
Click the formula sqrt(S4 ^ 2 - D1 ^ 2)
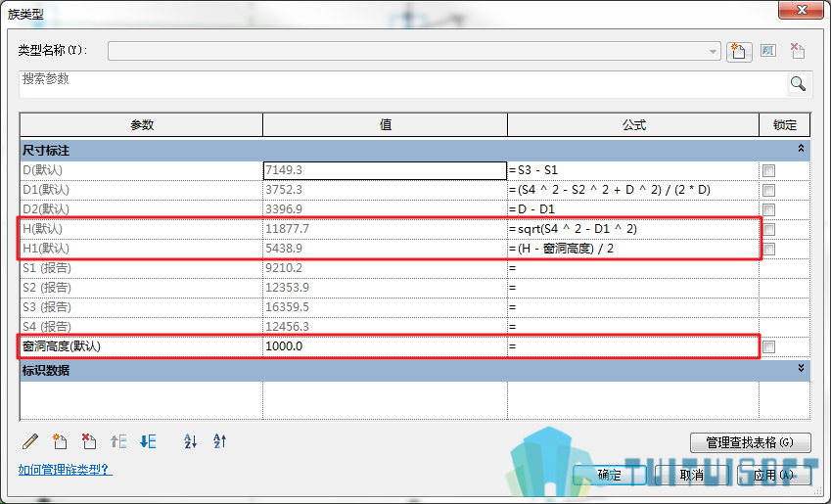(x=577, y=229)
